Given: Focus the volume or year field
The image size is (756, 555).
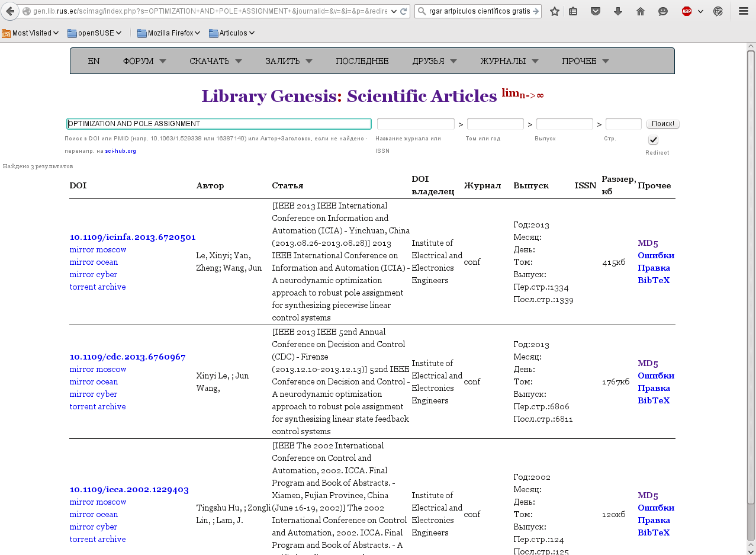Looking at the screenshot, I should pyautogui.click(x=496, y=124).
